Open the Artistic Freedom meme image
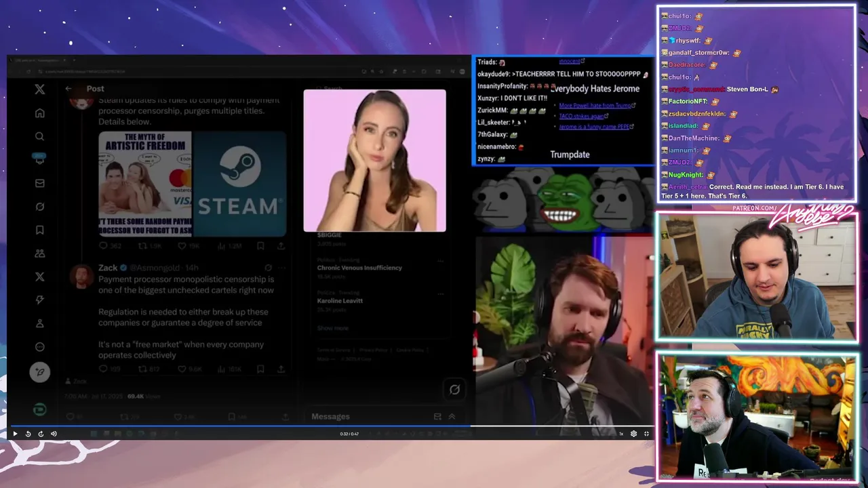This screenshot has width=868, height=488. (x=145, y=184)
